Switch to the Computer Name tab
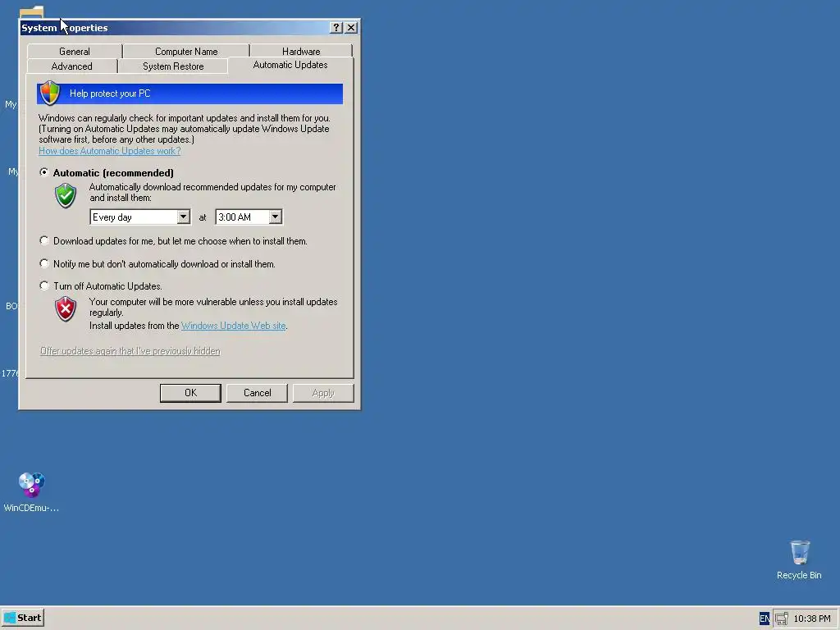The image size is (840, 630). [186, 52]
